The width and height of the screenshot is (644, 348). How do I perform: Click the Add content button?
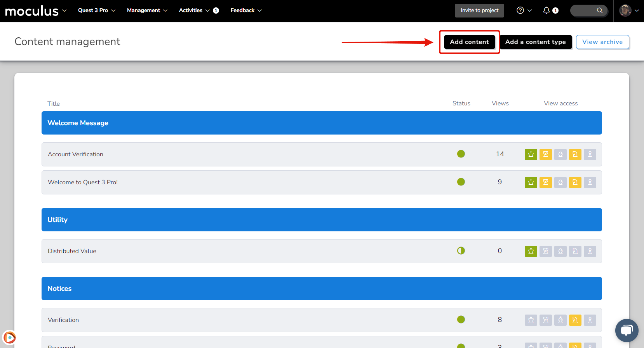click(x=469, y=42)
